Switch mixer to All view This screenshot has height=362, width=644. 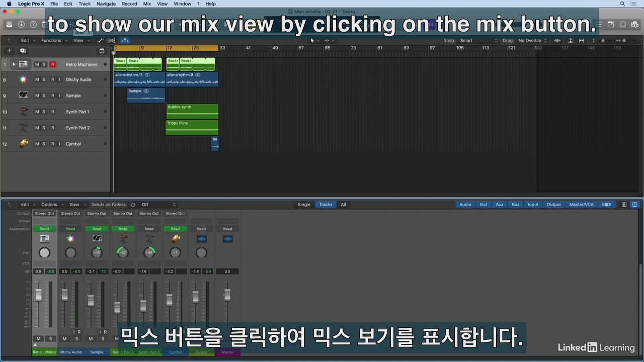[343, 205]
